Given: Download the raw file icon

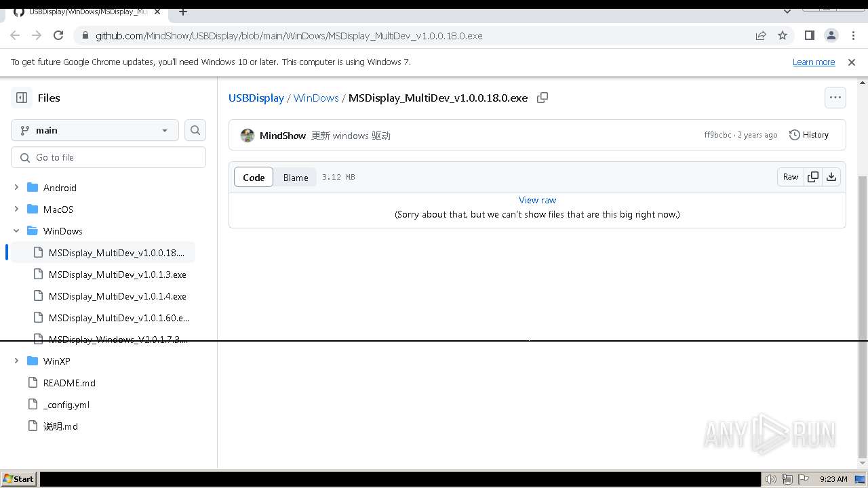Looking at the screenshot, I should pos(831,177).
